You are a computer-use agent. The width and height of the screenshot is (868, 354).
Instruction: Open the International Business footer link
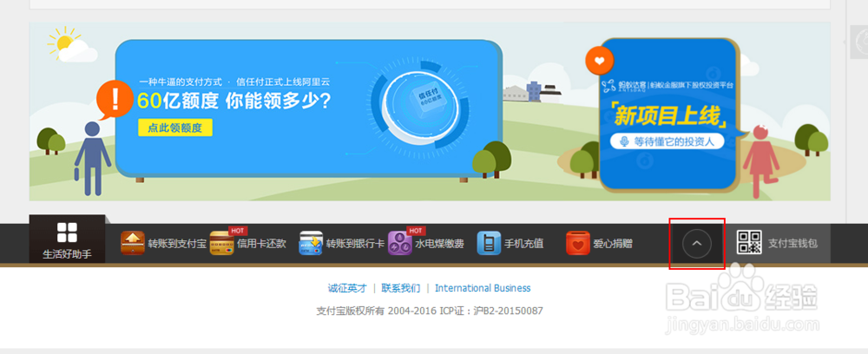pyautogui.click(x=483, y=288)
